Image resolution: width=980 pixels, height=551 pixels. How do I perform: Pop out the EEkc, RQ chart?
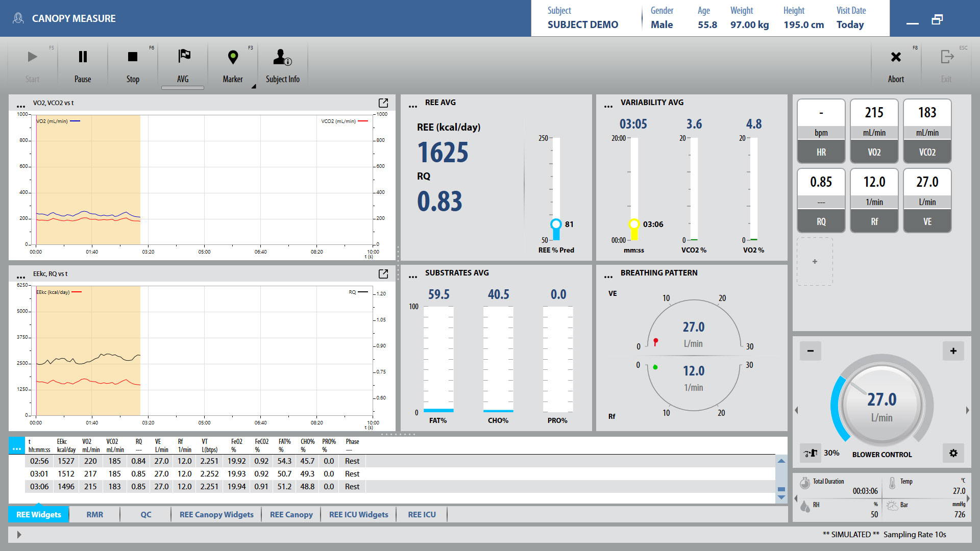click(x=383, y=274)
